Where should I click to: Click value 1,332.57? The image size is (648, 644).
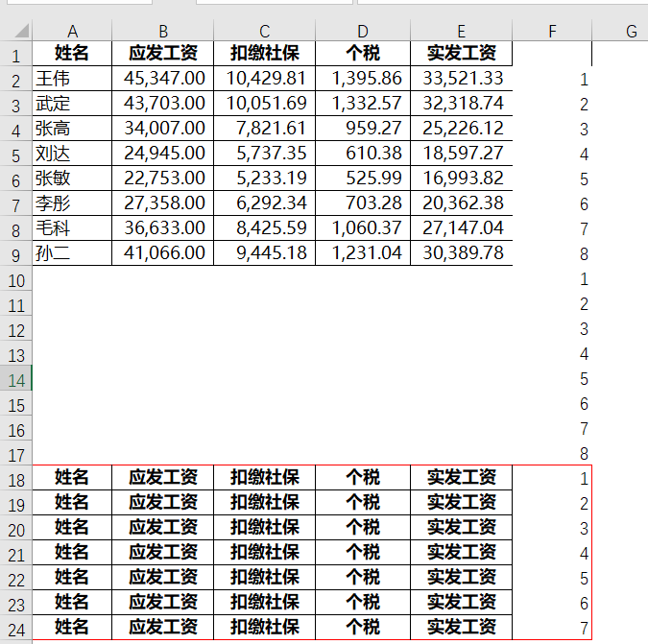(363, 104)
